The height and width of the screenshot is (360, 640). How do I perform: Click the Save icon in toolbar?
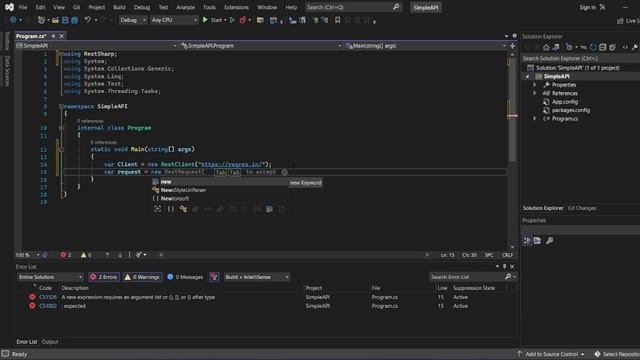pos(65,20)
